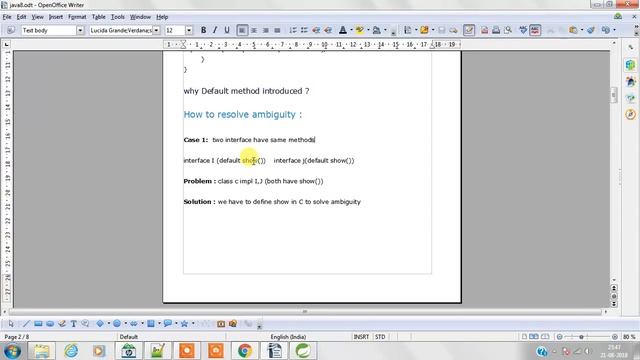
Task: Run Spelling and Grammar check
Action: tap(523, 30)
